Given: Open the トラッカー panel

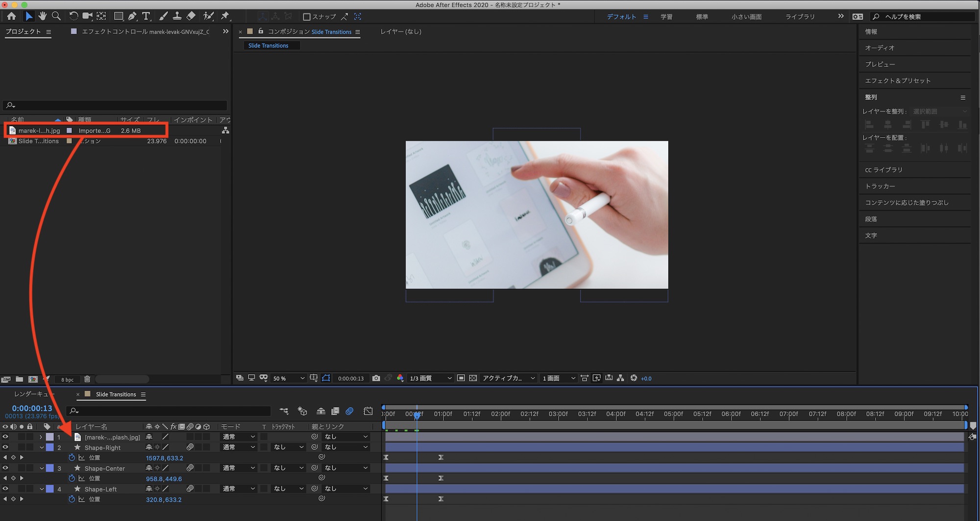Looking at the screenshot, I should (880, 186).
